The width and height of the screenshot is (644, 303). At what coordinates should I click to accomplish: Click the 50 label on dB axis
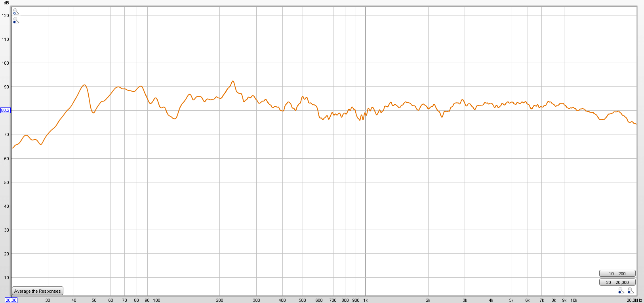6,182
